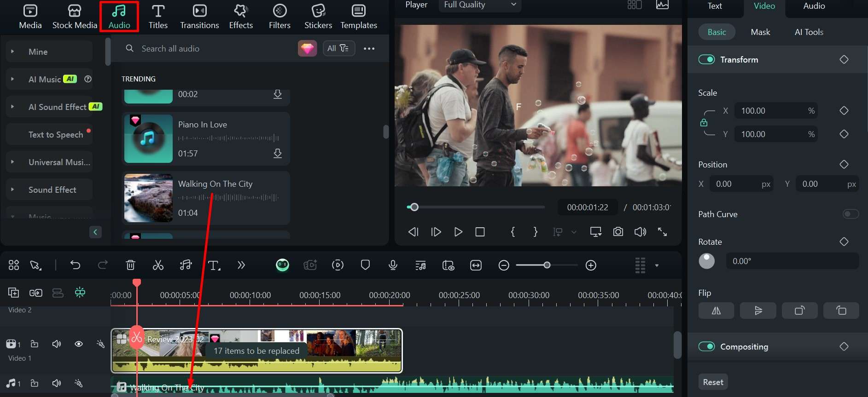Viewport: 868px width, 397px height.
Task: Disable the Transform toggle
Action: [x=706, y=59]
